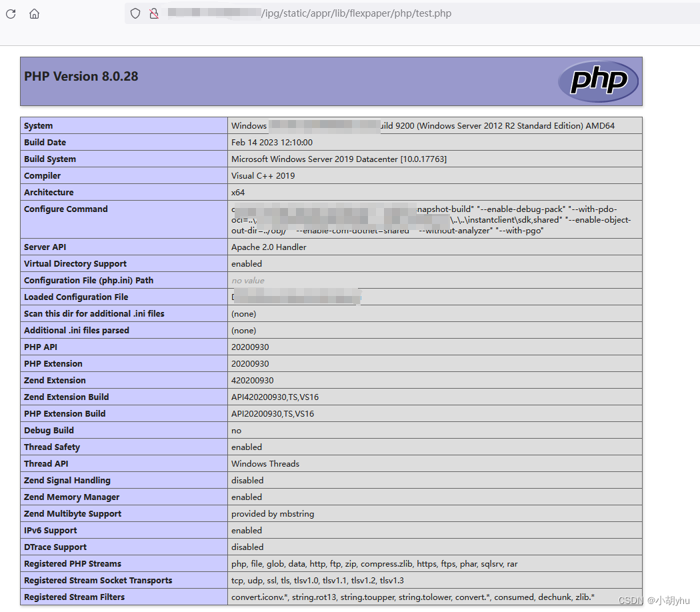This screenshot has height=612, width=700.
Task: Select Windows Threads value
Action: point(265,464)
